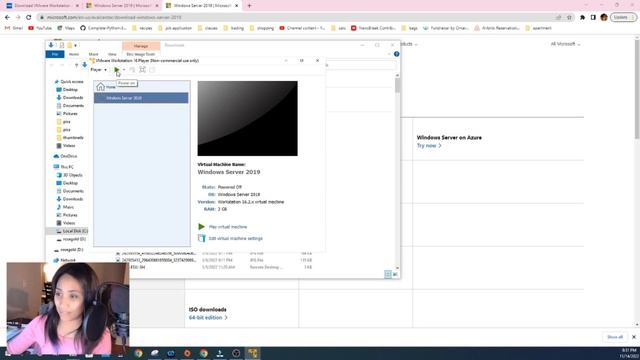640x360 pixels.
Task: Click the settings icon beside Edit virtual machine settings
Action: pos(202,238)
